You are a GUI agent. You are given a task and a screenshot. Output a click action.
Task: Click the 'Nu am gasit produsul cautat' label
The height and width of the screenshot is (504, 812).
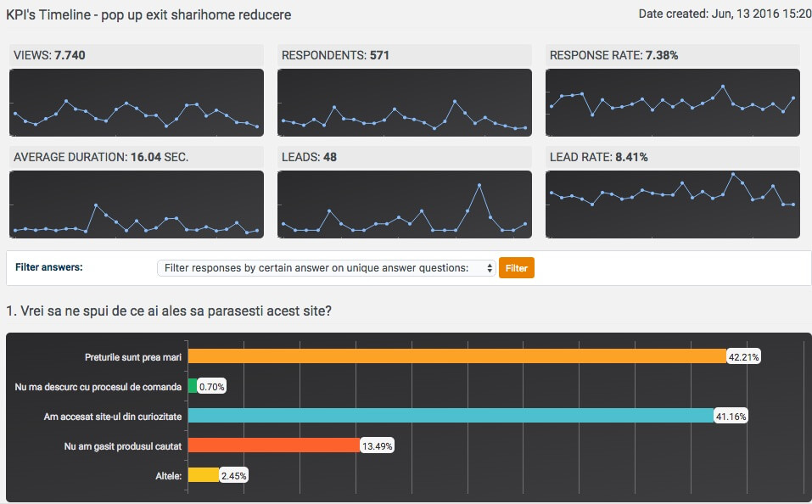(x=123, y=446)
